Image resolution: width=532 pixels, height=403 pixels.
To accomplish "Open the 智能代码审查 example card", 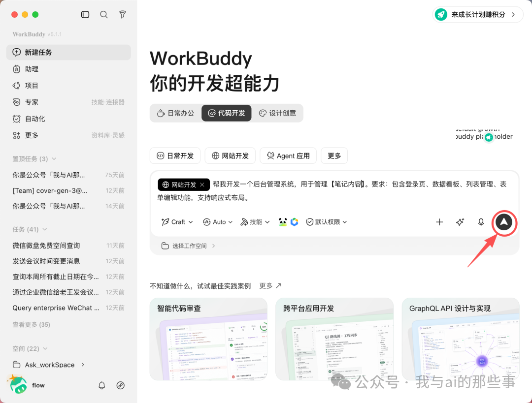I will (208, 339).
